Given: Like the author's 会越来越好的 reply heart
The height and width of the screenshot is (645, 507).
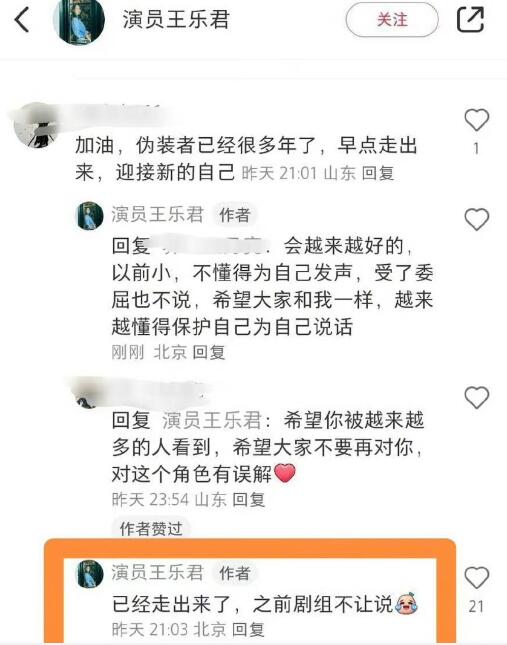Looking at the screenshot, I should coord(477,219).
